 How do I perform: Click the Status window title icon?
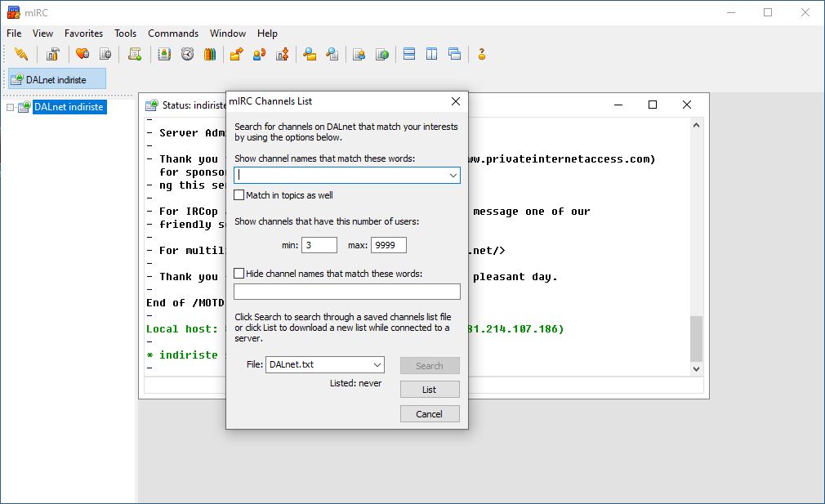click(152, 105)
